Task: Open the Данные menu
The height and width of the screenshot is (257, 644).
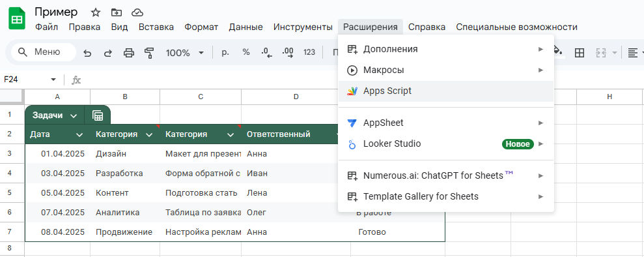Action: click(245, 27)
